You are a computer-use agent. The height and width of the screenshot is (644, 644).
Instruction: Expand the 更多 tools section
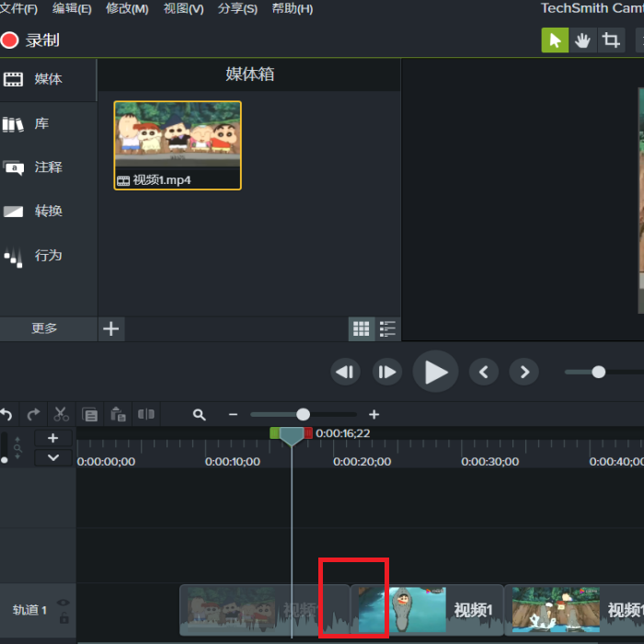pyautogui.click(x=44, y=328)
